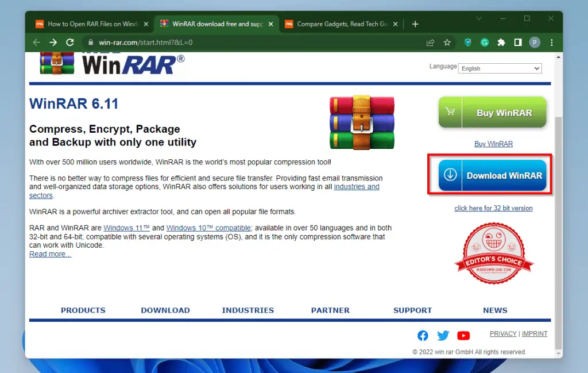This screenshot has width=588, height=373.
Task: Click the green Buy WinRAR button
Action: [492, 112]
